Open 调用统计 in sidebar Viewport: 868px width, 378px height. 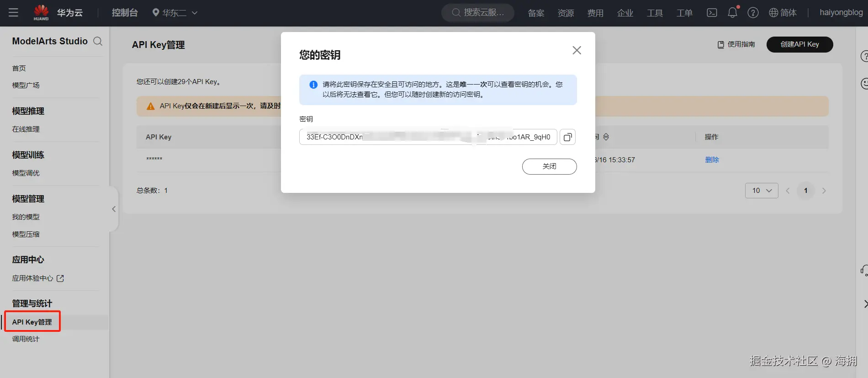(x=26, y=339)
